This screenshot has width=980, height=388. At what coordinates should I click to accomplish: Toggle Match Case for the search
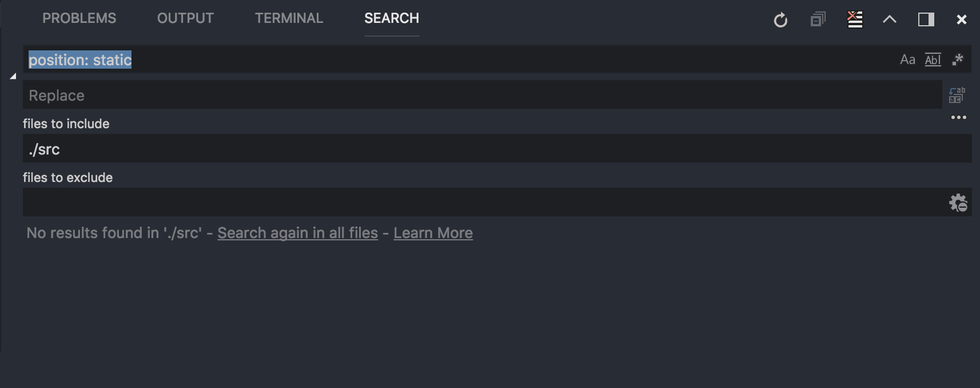pos(908,59)
